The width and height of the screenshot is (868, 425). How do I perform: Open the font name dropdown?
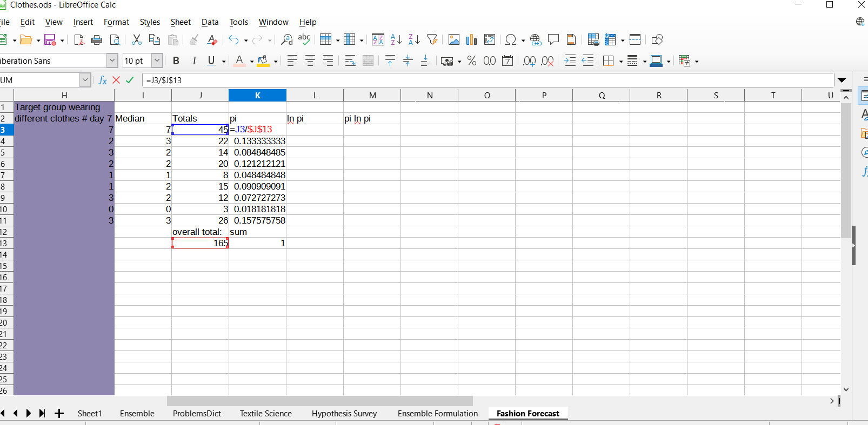112,60
